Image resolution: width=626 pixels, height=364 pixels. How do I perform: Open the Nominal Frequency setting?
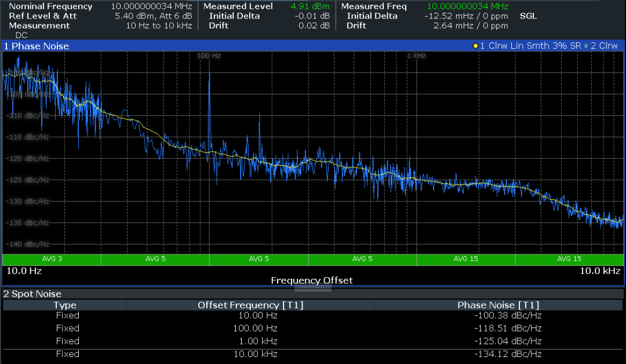click(x=50, y=6)
